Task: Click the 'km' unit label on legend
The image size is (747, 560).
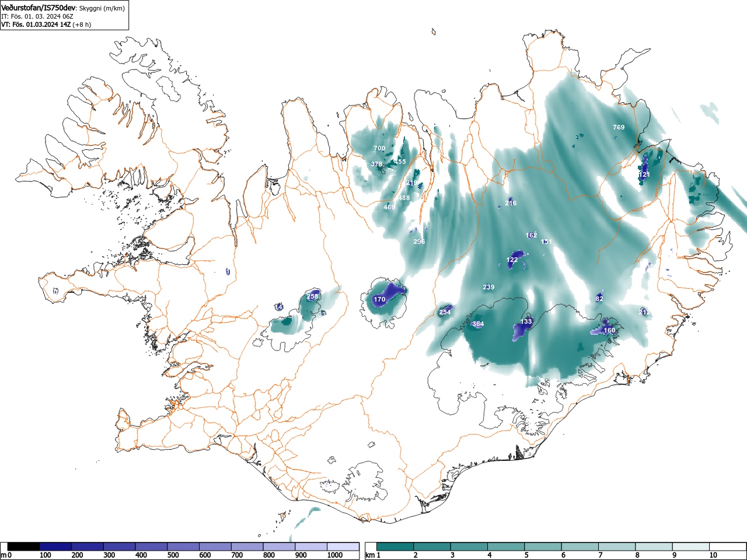Action: coord(369,555)
